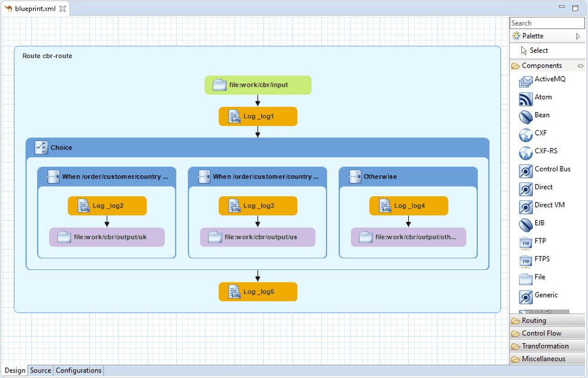Switch to the Source tab

click(x=41, y=370)
